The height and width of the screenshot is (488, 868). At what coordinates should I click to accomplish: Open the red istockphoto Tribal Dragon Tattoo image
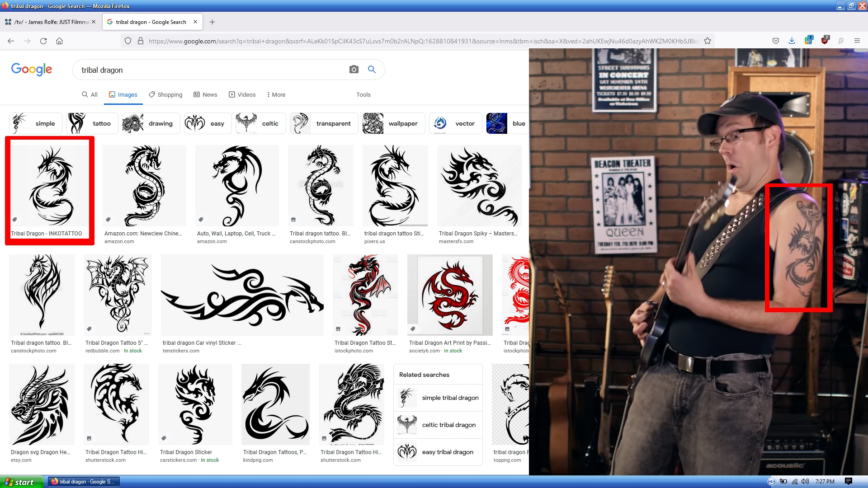(365, 295)
